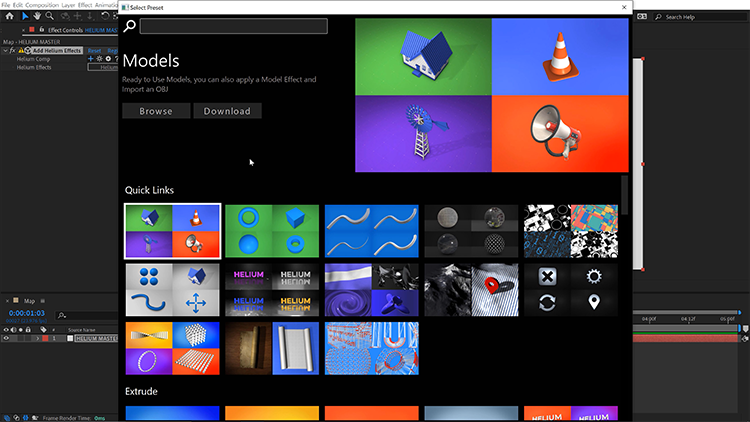Click the blue plus icon beside Helium Comp
The height and width of the screenshot is (422, 750).
(90, 59)
